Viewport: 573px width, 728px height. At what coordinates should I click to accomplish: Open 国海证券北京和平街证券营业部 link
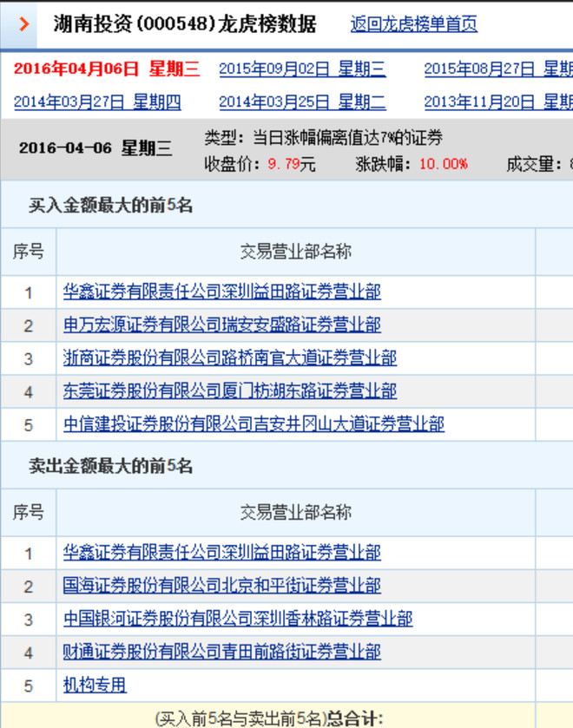click(222, 586)
